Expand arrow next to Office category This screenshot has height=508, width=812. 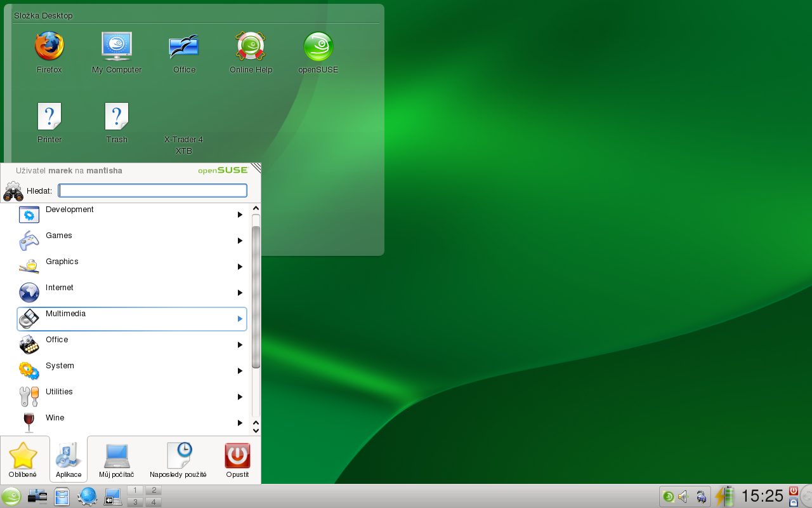[240, 345]
